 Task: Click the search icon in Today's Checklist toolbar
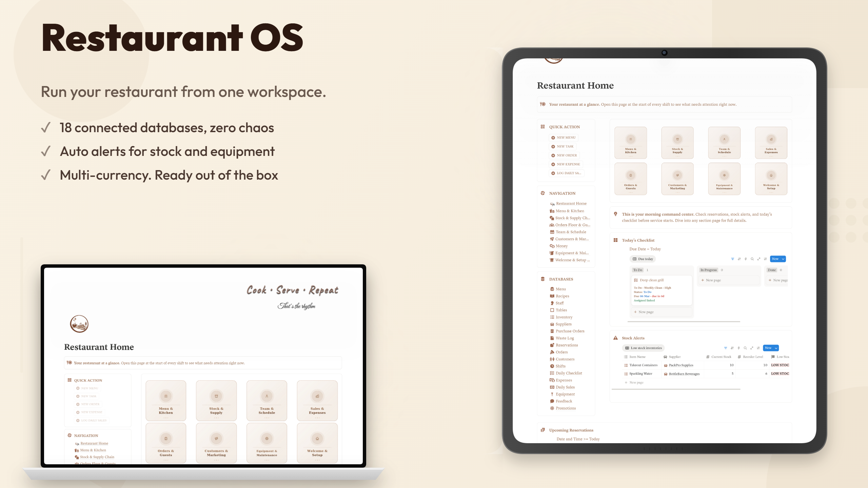pyautogui.click(x=752, y=259)
